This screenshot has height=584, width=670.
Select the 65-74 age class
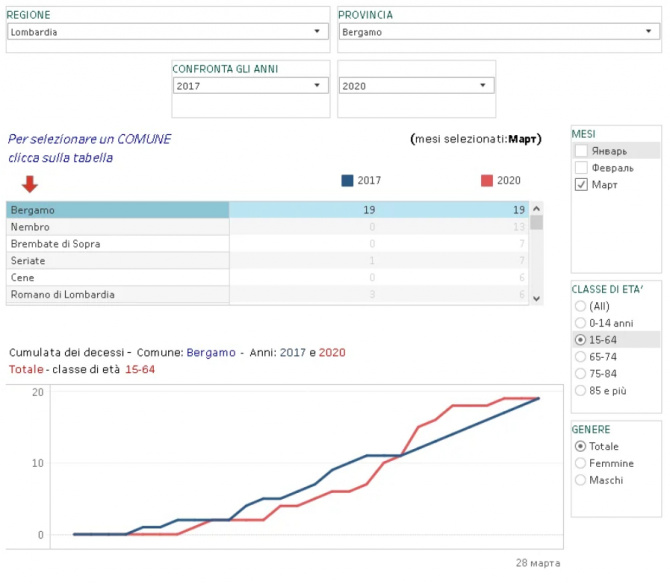coord(581,356)
